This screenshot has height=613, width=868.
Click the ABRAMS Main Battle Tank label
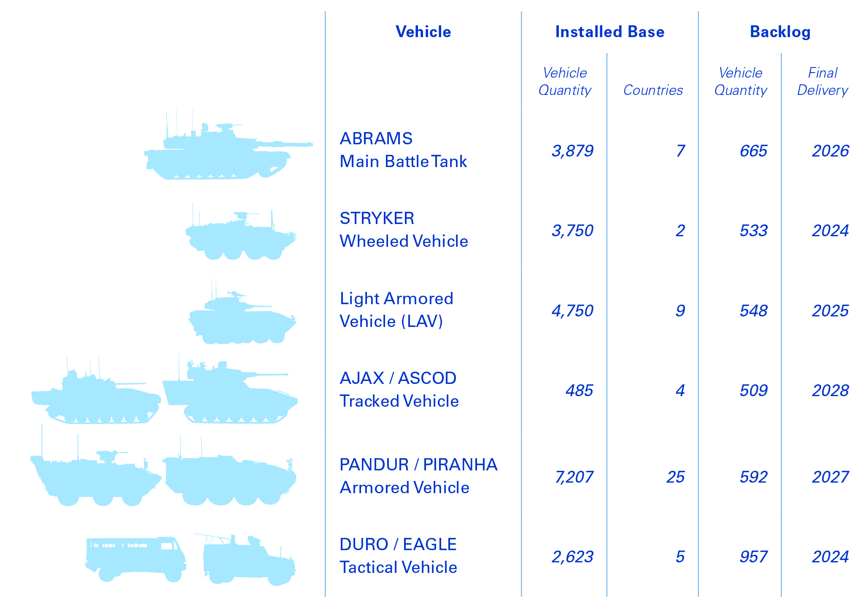(x=403, y=150)
